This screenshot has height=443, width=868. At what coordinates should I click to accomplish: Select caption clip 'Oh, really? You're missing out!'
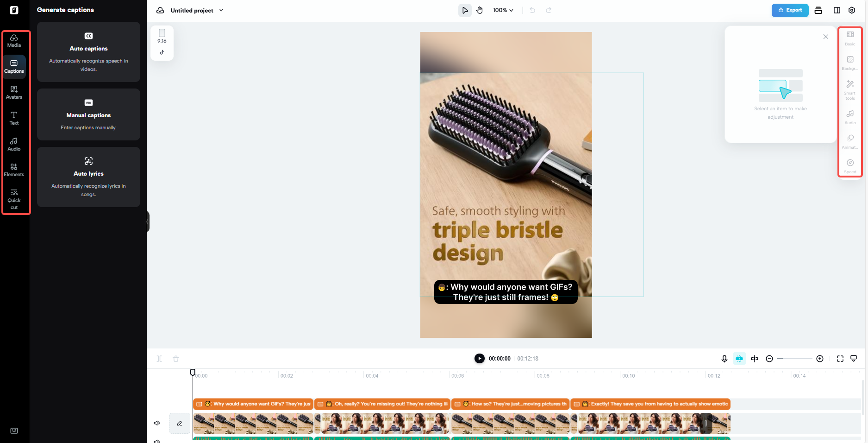pyautogui.click(x=382, y=404)
